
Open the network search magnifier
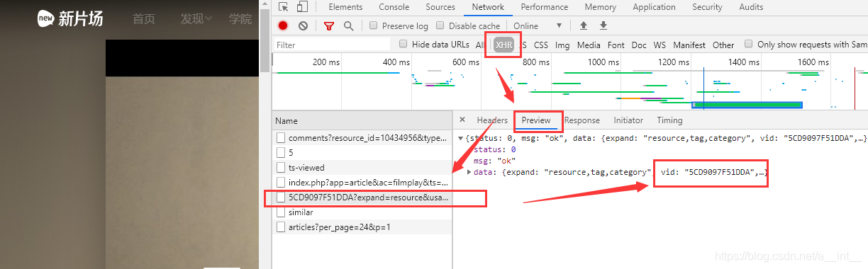click(x=348, y=25)
